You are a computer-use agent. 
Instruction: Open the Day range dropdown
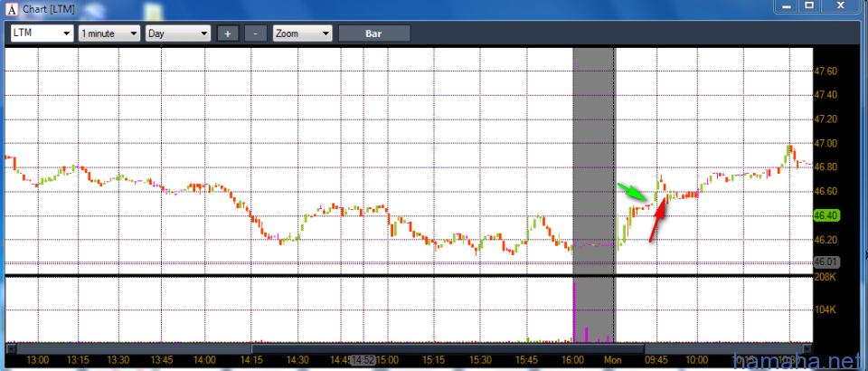click(178, 33)
